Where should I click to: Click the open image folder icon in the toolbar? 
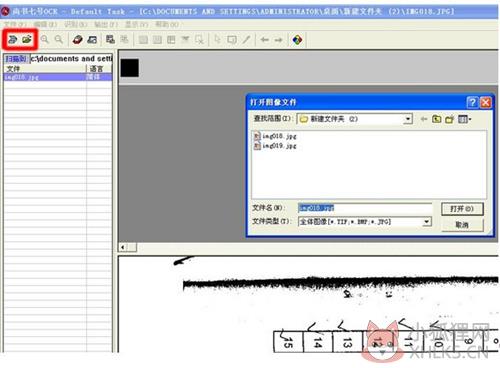point(27,40)
